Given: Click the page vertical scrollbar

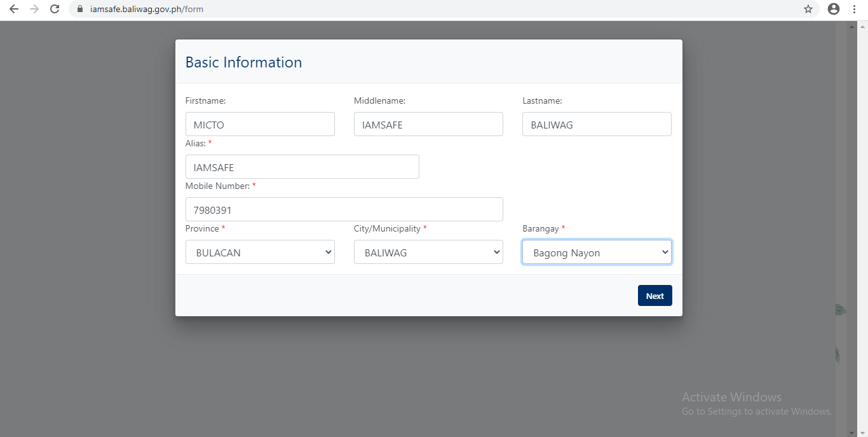Looking at the screenshot, I should click(x=862, y=229).
